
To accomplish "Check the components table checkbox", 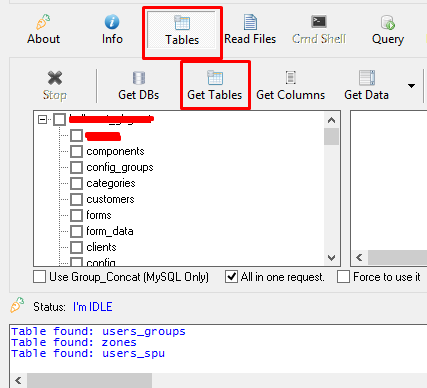I will [76, 151].
